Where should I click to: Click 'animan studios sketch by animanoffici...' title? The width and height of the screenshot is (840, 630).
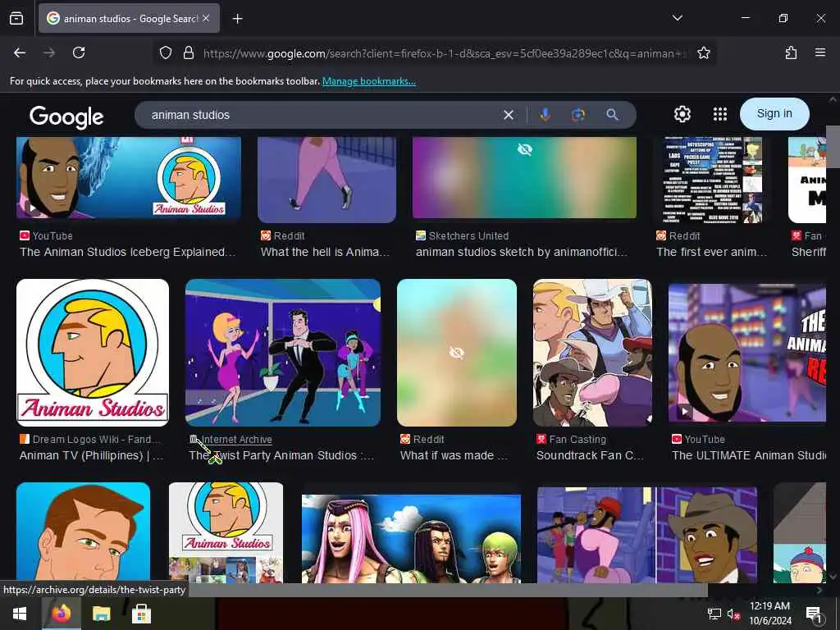click(521, 252)
